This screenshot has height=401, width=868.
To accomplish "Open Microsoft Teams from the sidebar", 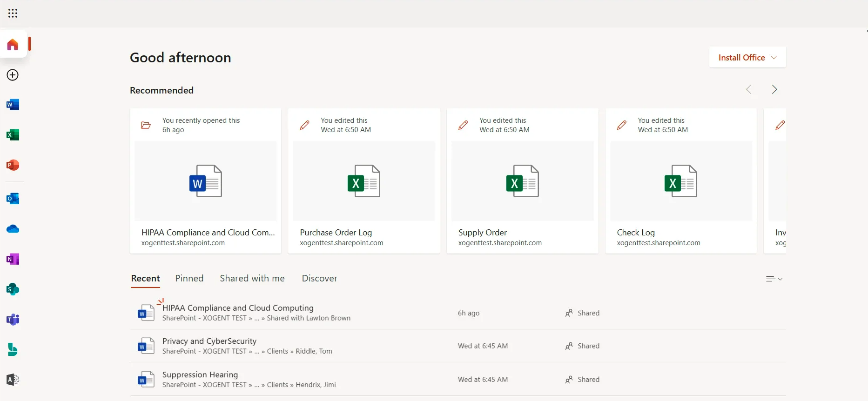I will [13, 320].
